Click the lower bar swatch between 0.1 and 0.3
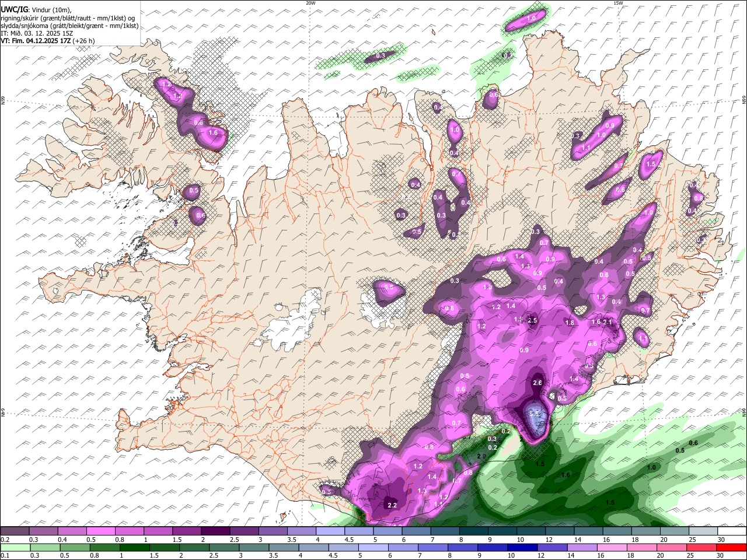The height and width of the screenshot is (560, 747). coord(16,547)
